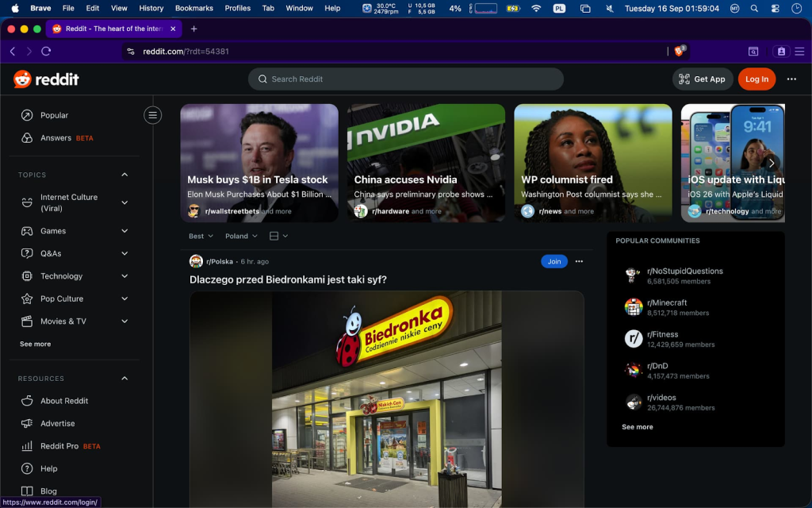The height and width of the screenshot is (508, 812).
Task: Click the Search Reddit field
Action: [405, 79]
